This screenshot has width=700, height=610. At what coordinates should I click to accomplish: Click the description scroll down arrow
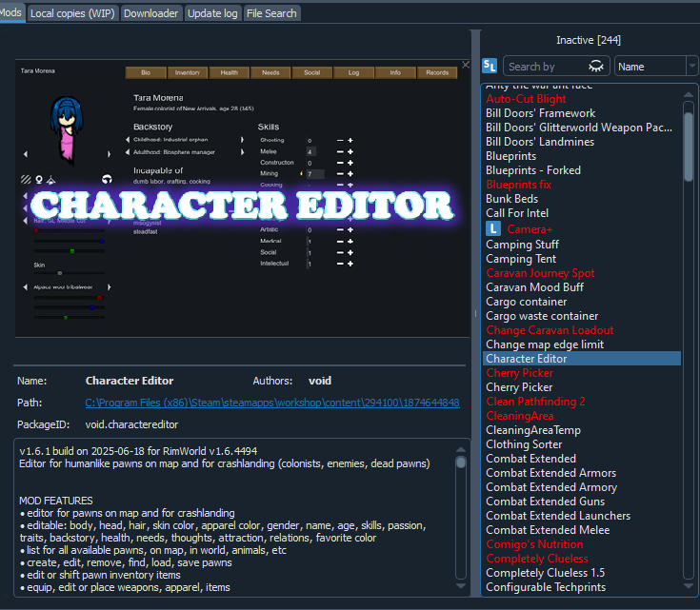(461, 586)
